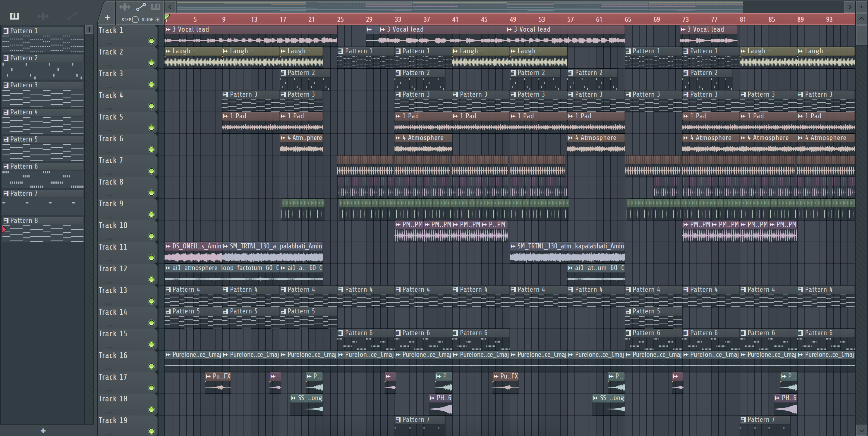Toggle the SLIDE radio option
This screenshot has height=436, width=868.
point(157,20)
